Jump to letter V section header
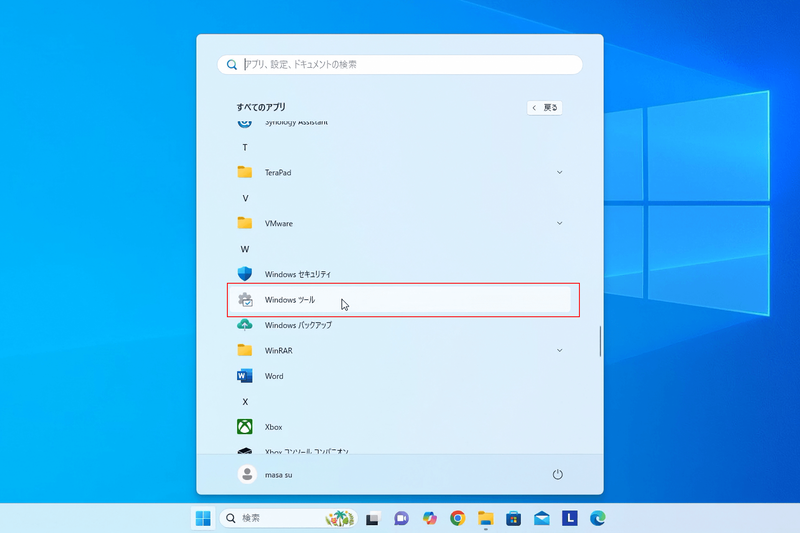The width and height of the screenshot is (800, 533). click(245, 198)
